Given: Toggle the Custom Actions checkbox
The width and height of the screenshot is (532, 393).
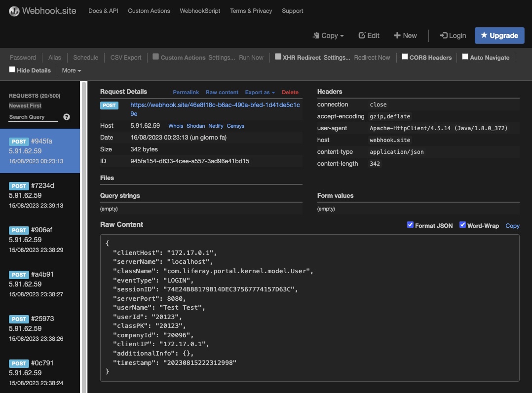Looking at the screenshot, I should 156,57.
